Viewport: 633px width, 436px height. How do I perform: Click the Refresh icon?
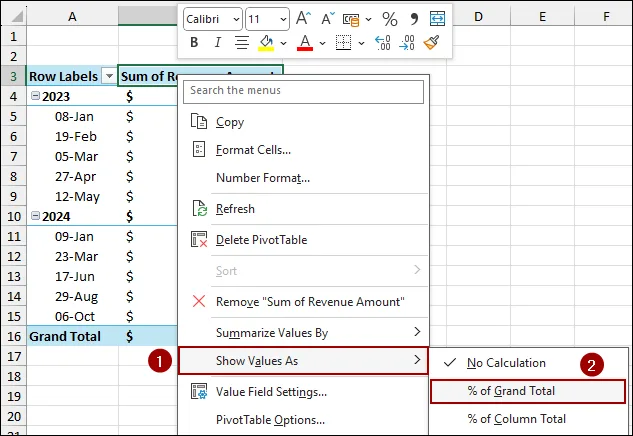(199, 208)
